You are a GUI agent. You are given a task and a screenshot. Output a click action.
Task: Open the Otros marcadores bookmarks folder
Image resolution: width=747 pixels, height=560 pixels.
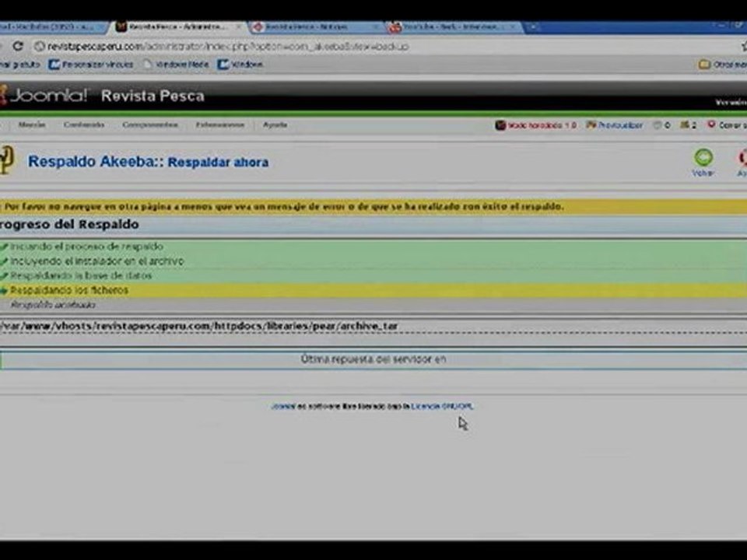pos(722,65)
